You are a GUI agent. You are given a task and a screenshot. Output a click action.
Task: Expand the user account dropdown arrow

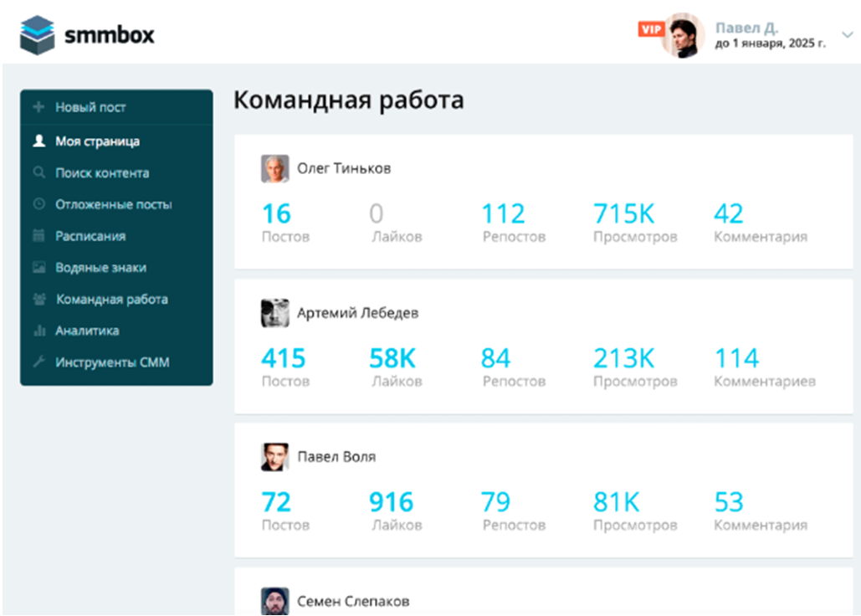[846, 35]
